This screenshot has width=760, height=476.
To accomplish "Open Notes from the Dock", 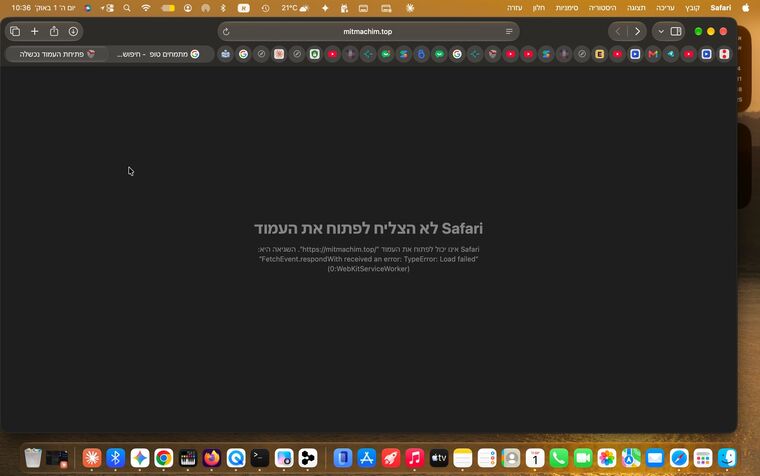I will (463, 458).
